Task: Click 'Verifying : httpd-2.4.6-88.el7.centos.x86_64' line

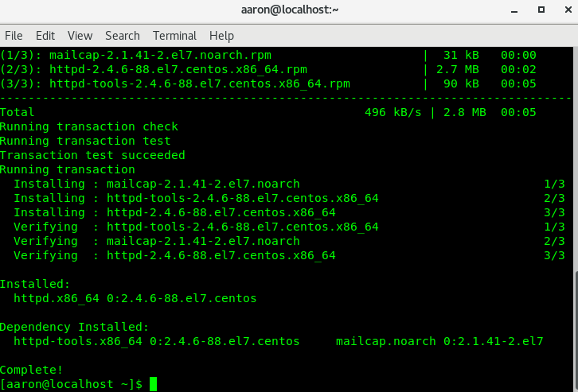Action: pos(174,255)
